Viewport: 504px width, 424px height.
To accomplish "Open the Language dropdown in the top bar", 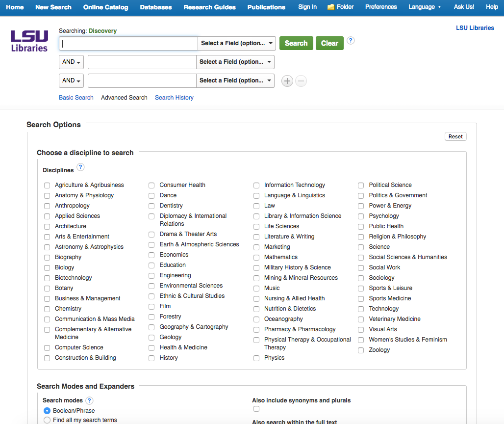I will [425, 7].
